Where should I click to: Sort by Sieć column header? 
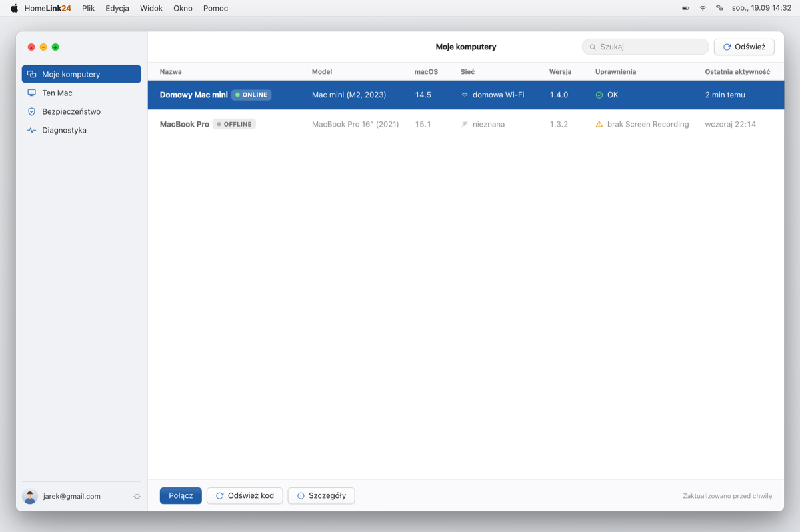467,71
